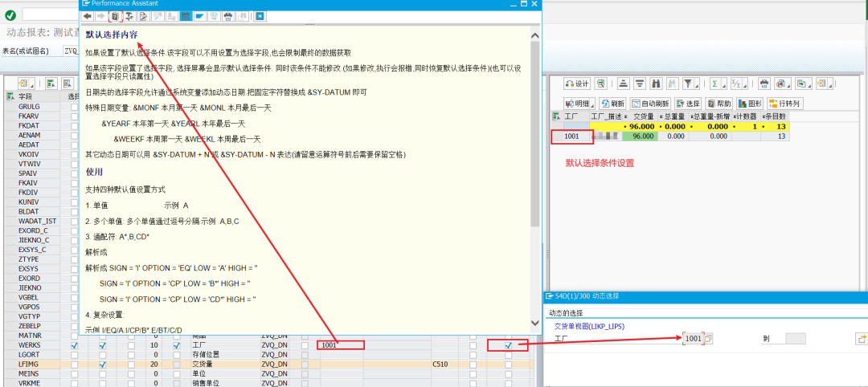Click the application help document icon in Performance Assistant
868x387 pixels.
pos(115,16)
